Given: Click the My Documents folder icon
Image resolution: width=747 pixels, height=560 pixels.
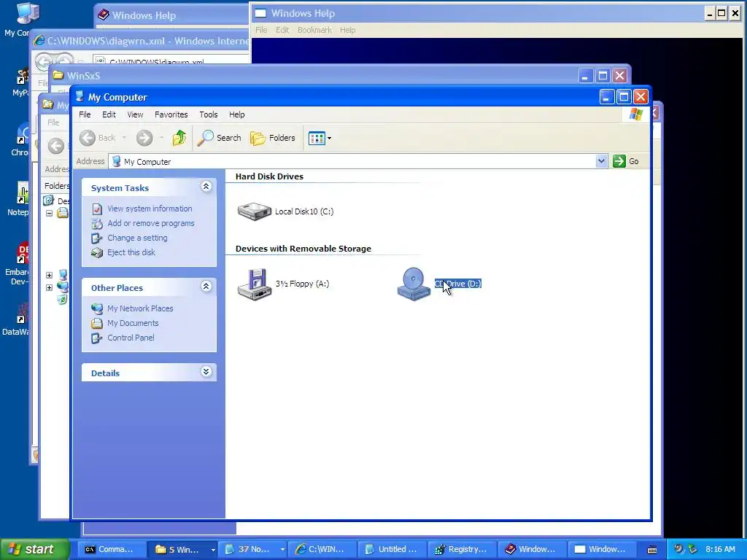Looking at the screenshot, I should 97,323.
